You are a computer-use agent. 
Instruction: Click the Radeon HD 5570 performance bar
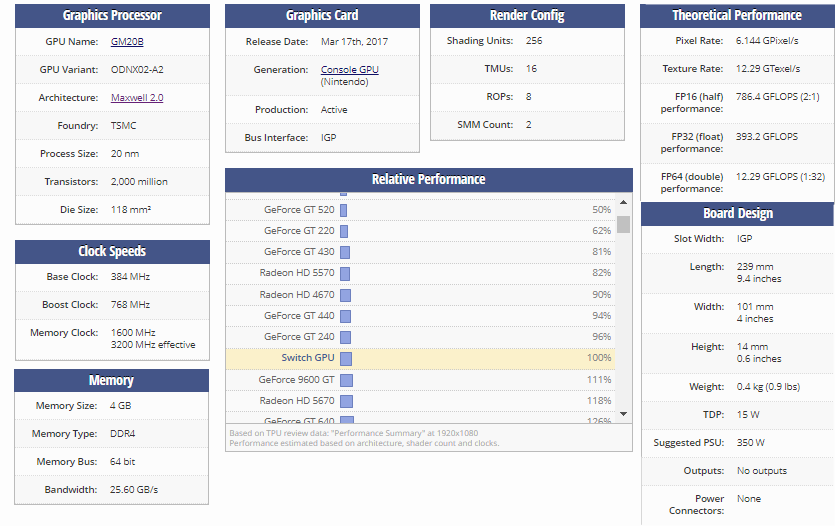pyautogui.click(x=344, y=273)
